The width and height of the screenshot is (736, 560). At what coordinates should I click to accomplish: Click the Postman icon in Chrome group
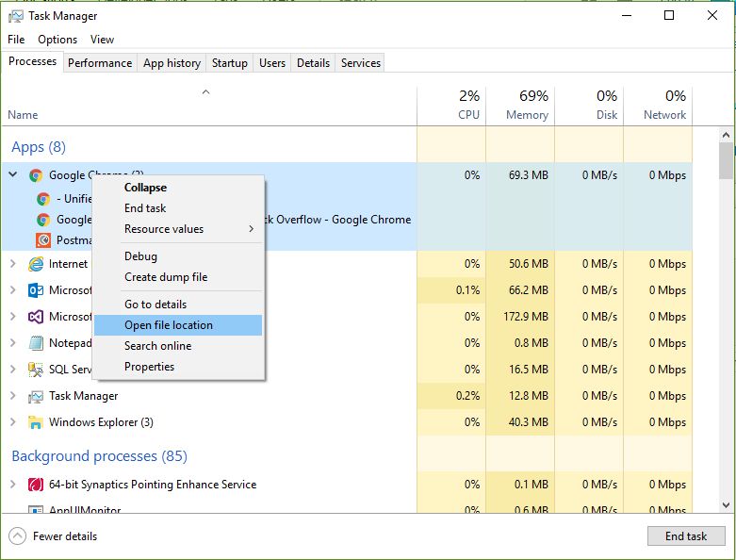[x=43, y=240]
